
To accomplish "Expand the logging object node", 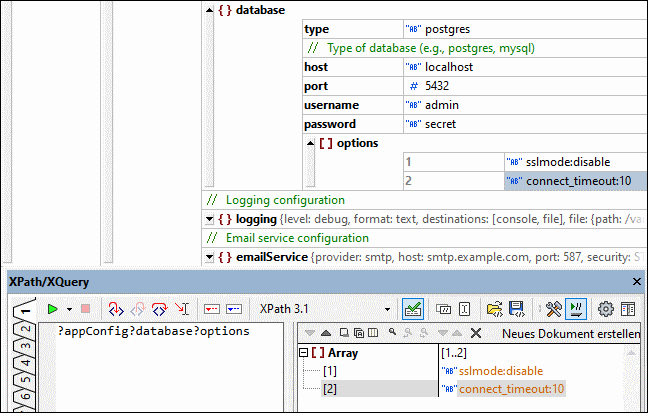I will point(210,219).
